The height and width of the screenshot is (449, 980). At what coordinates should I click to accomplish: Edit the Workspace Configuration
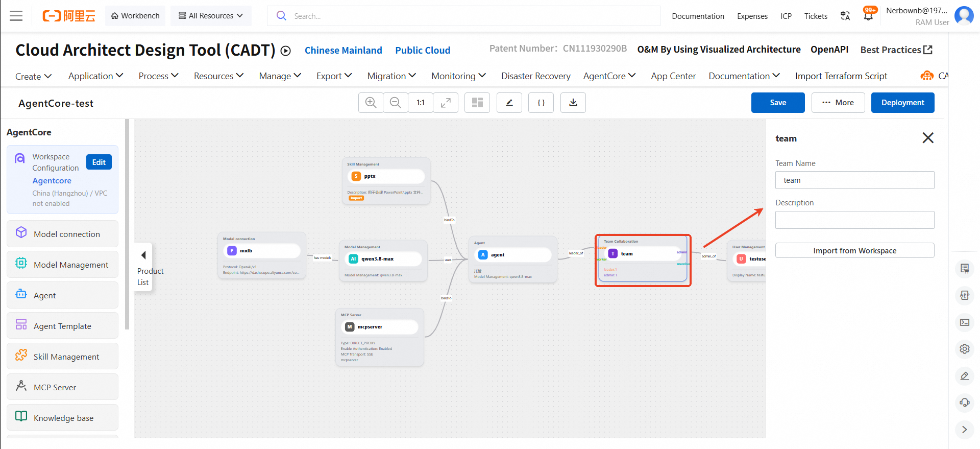coord(99,162)
